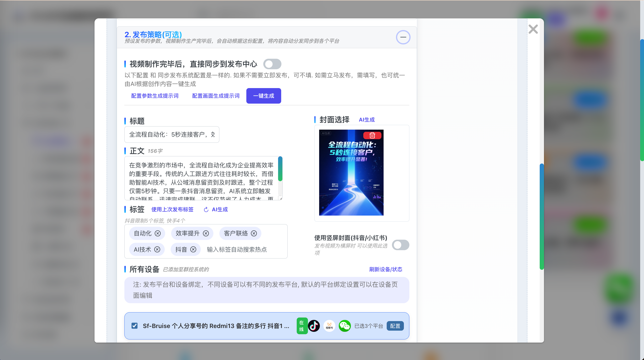Click the Douyin platform icon on device row

314,326
